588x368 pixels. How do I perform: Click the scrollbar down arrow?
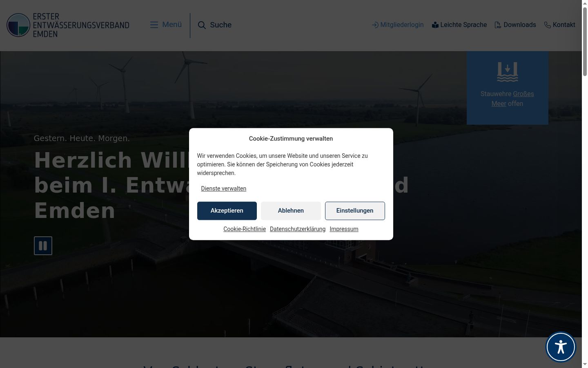pos(585,364)
